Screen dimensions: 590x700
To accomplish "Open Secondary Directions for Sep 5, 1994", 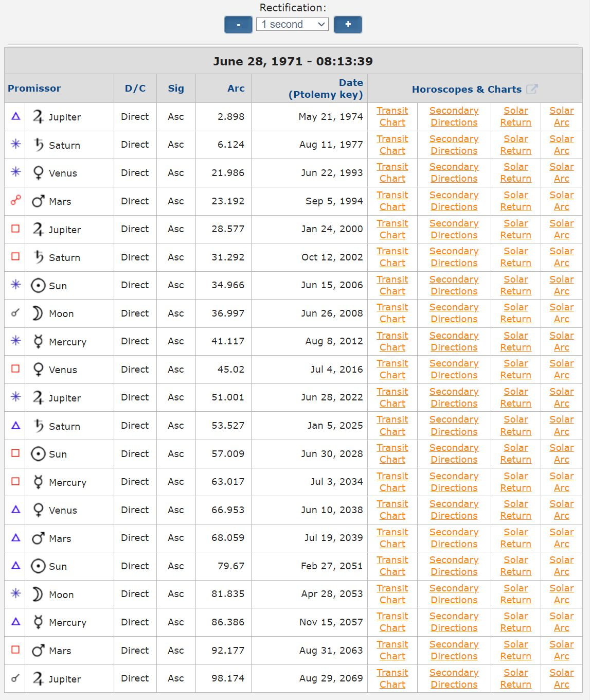I will (454, 201).
